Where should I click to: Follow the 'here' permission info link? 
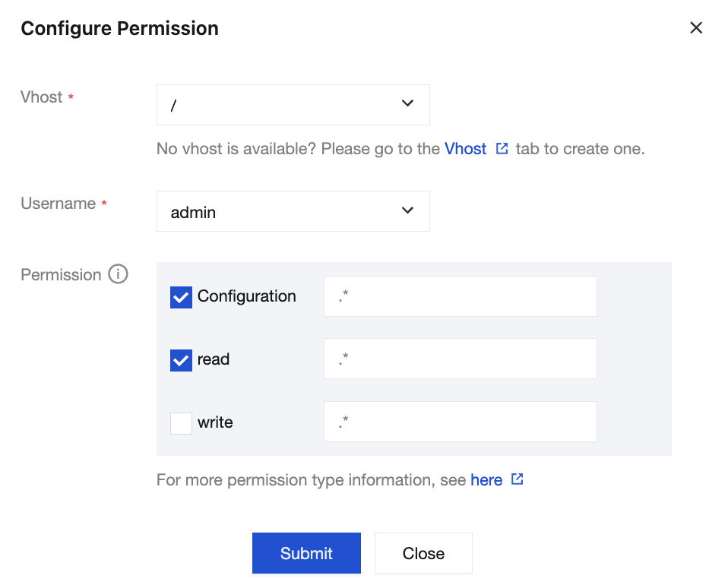click(486, 480)
